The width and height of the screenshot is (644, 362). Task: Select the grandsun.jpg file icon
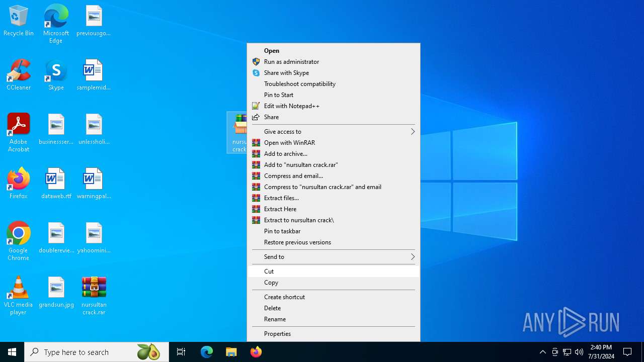point(56,293)
